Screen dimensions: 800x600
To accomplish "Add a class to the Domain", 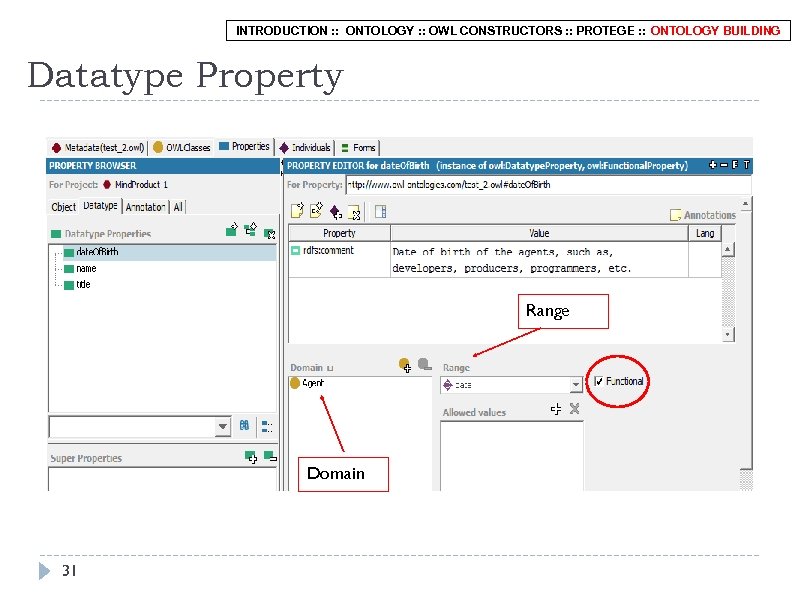I will pyautogui.click(x=405, y=365).
